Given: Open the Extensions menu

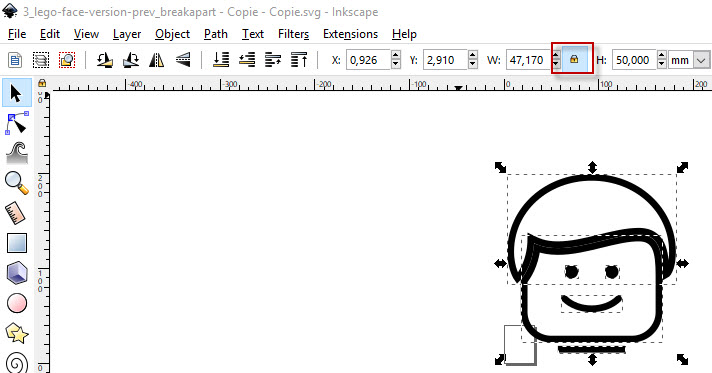Looking at the screenshot, I should [x=350, y=34].
